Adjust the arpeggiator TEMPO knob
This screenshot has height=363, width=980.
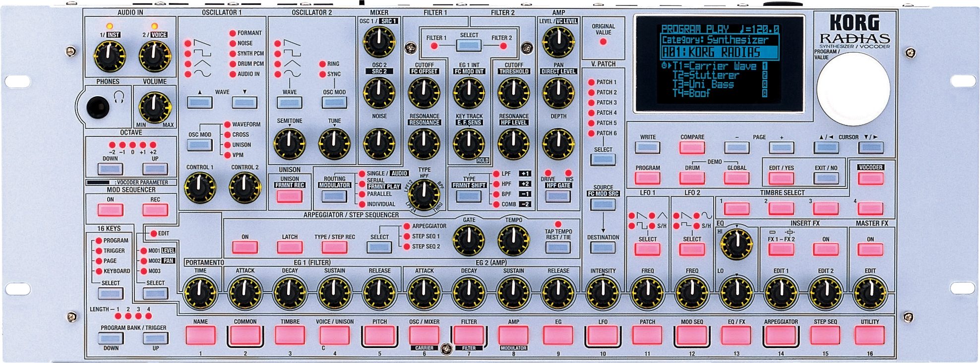(513, 240)
